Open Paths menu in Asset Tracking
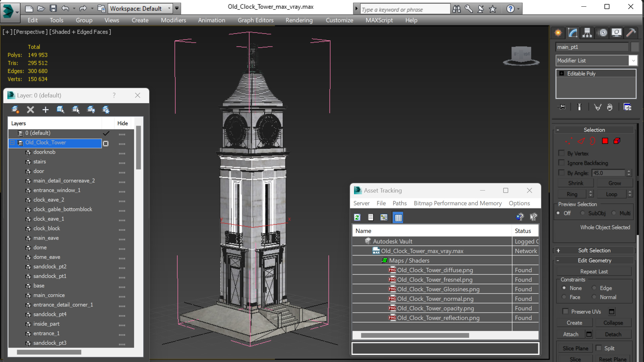 [x=400, y=203]
